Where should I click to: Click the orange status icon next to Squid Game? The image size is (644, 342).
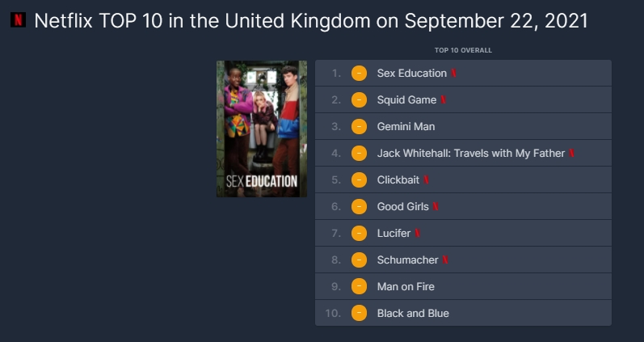point(359,100)
